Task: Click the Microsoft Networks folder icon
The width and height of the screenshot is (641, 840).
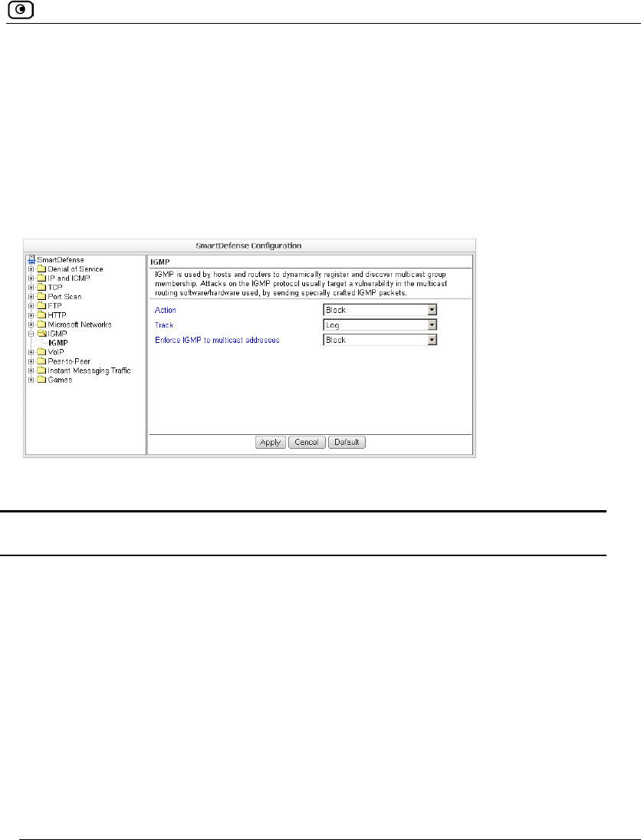Action: 41,324
